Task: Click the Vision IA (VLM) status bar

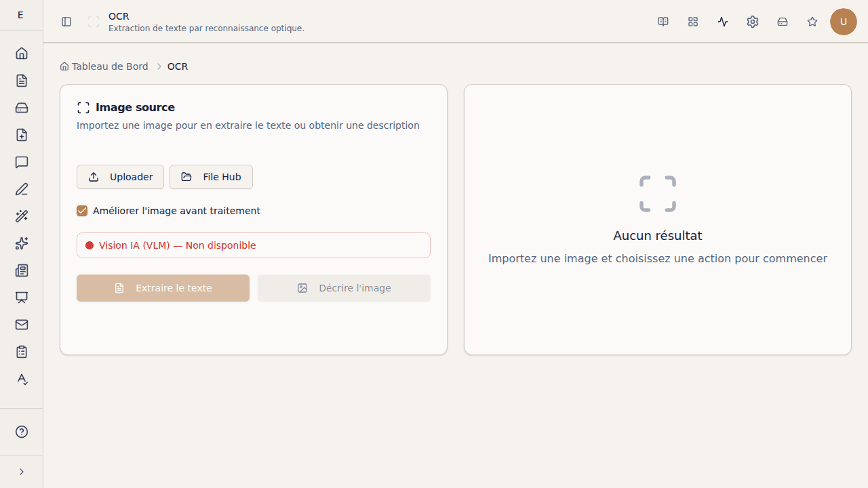Action: tap(254, 245)
